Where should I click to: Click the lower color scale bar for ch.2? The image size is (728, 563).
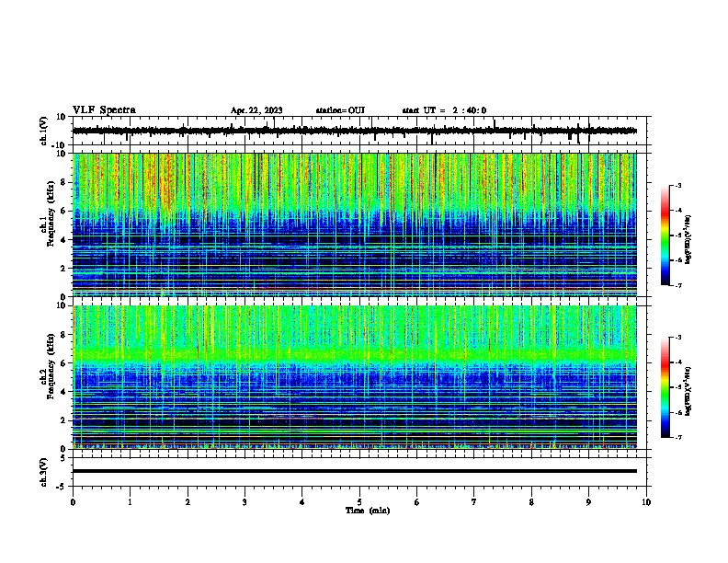click(x=665, y=387)
